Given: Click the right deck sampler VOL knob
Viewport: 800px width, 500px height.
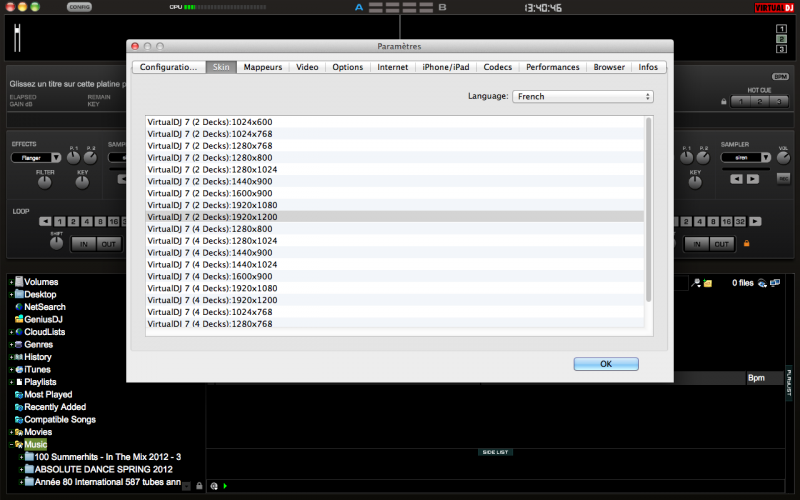Looking at the screenshot, I should point(783,158).
